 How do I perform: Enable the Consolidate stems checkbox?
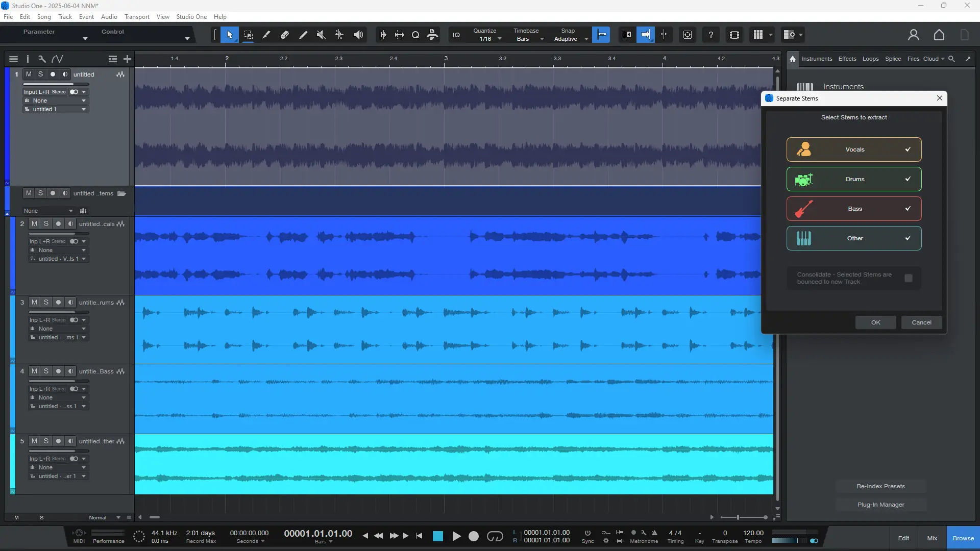tap(909, 278)
